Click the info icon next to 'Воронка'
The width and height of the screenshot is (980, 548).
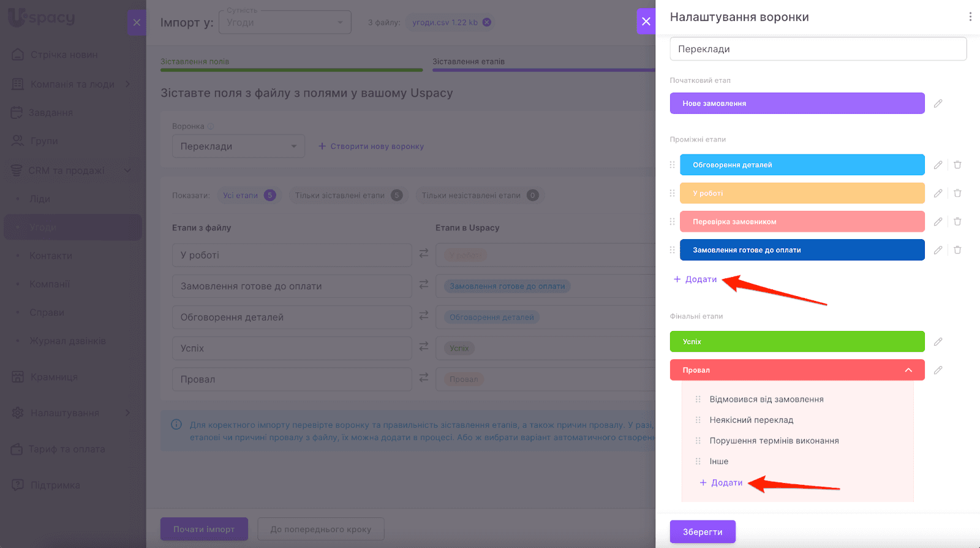coord(211,126)
